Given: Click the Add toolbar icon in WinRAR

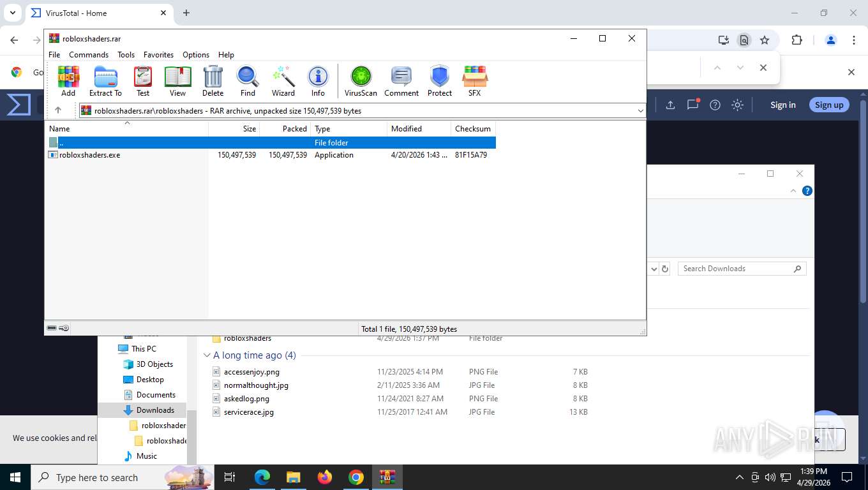Looking at the screenshot, I should tap(68, 81).
